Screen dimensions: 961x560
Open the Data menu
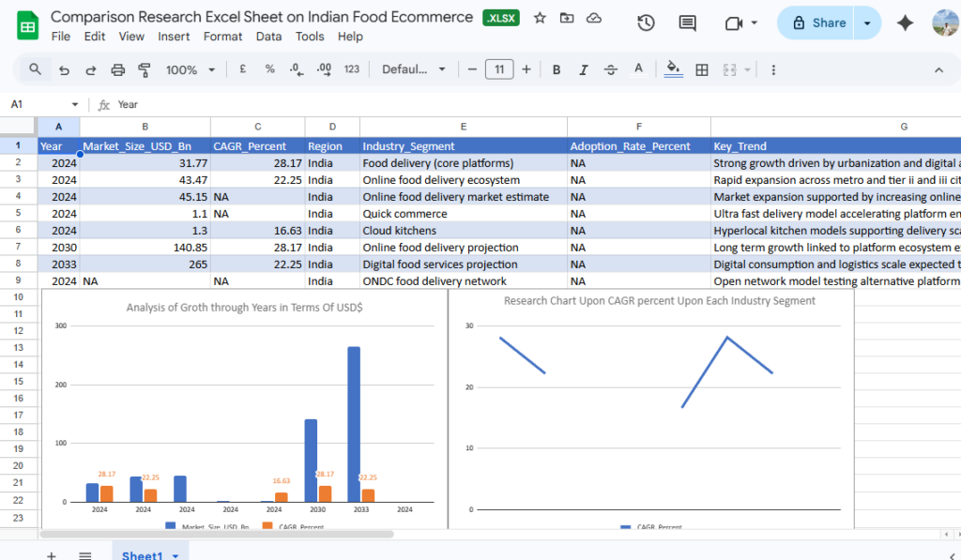(268, 37)
